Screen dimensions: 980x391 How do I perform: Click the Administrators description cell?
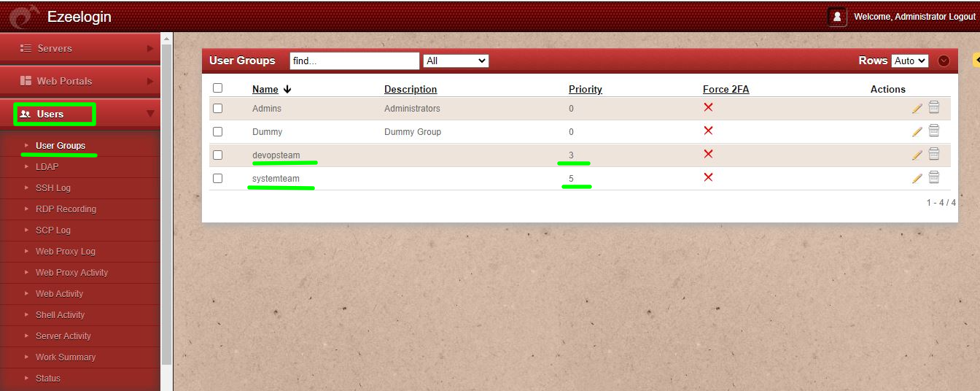coord(412,109)
